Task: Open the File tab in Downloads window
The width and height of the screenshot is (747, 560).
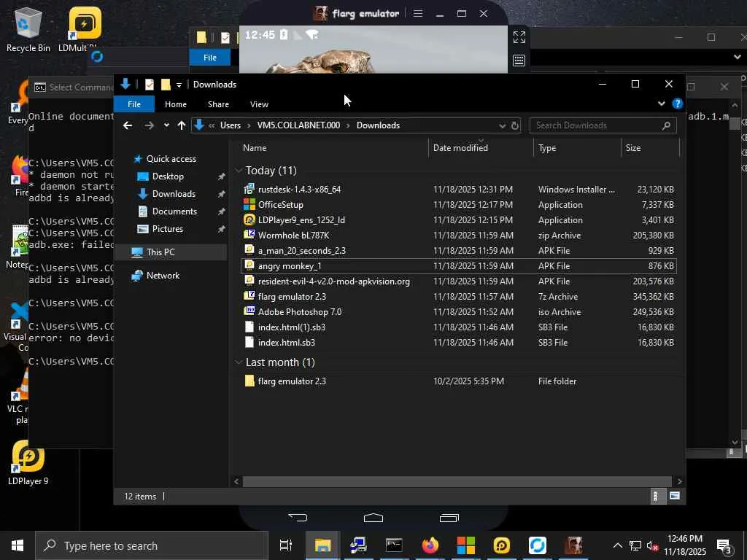Action: point(134,104)
